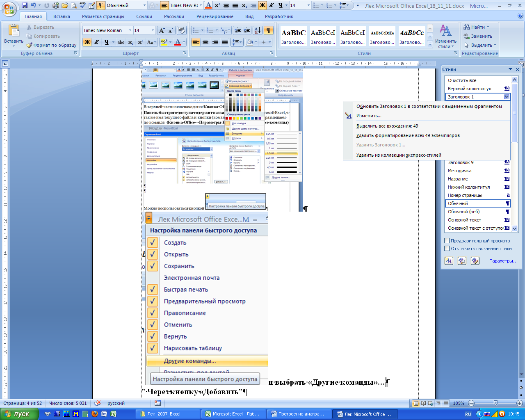Open ribbon font size dropdown 14
Image resolution: width=525 pixels, height=420 pixels.
[x=153, y=30]
